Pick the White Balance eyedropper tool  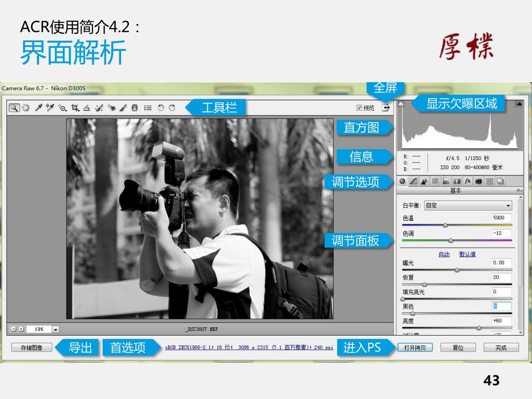point(38,108)
